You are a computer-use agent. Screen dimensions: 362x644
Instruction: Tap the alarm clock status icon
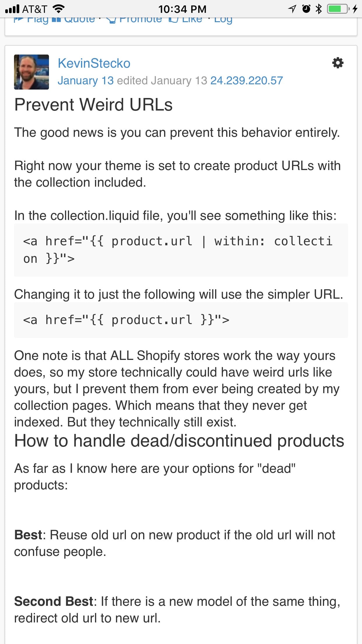(x=306, y=9)
